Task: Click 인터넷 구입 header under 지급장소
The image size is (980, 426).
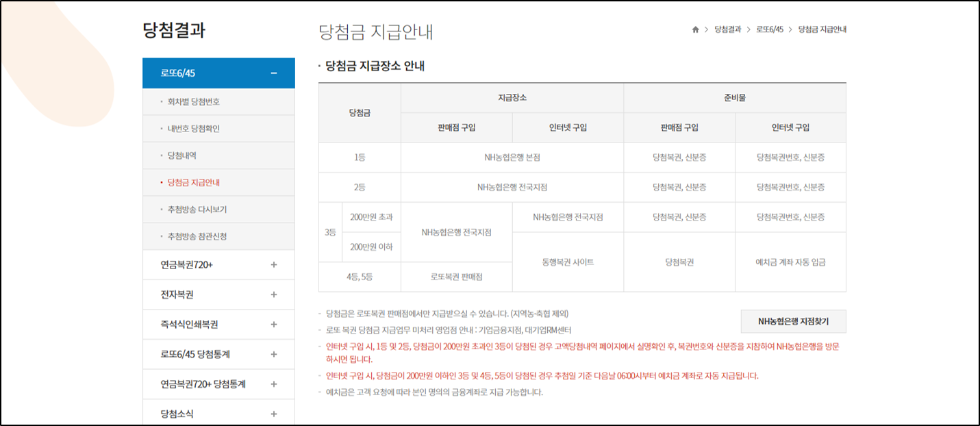Action: pyautogui.click(x=568, y=127)
